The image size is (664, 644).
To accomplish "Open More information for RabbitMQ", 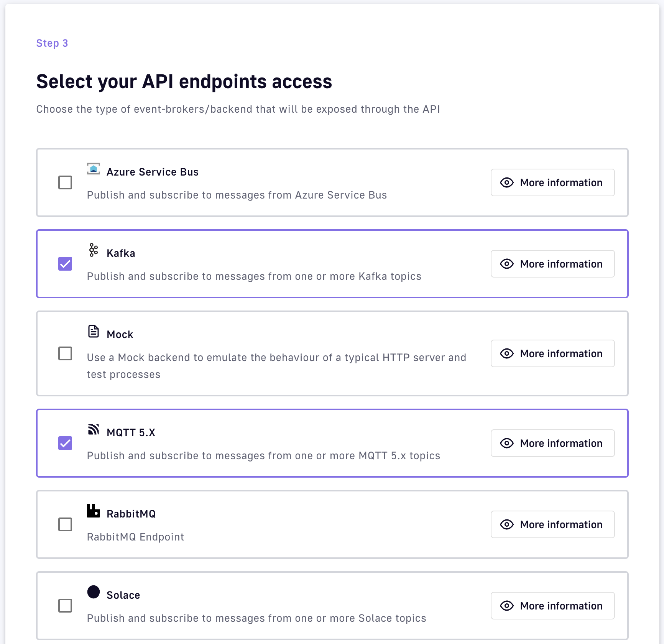I will [x=552, y=524].
